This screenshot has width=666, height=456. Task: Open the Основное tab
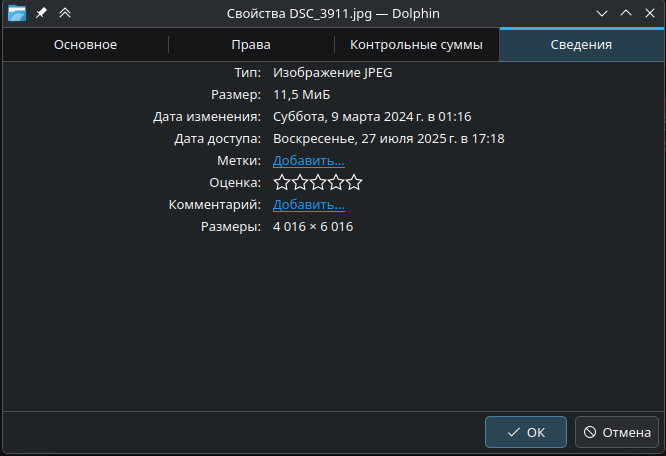pyautogui.click(x=85, y=45)
